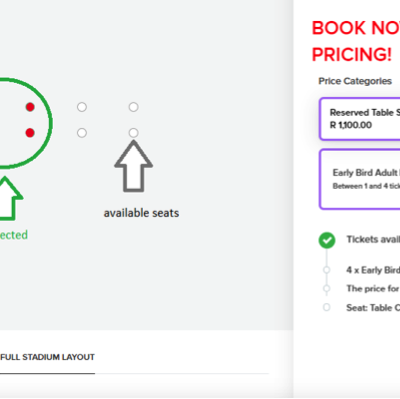The width and height of the screenshot is (400, 399).
Task: Pick the top-left available white seat
Action: click(x=82, y=107)
